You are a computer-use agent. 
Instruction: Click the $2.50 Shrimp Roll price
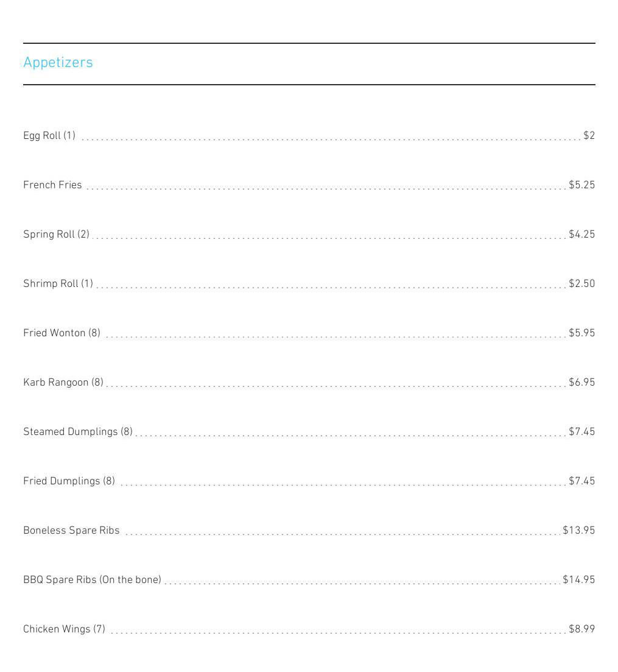coord(581,283)
